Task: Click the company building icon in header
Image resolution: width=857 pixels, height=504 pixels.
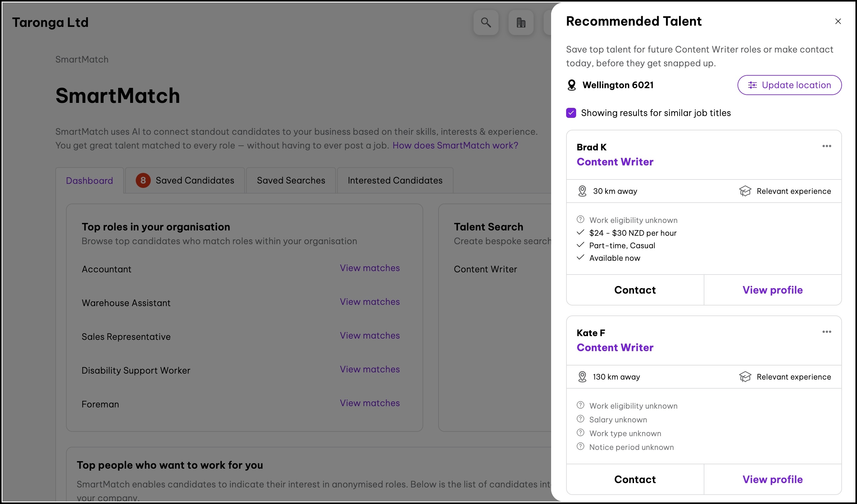Action: coord(521,23)
